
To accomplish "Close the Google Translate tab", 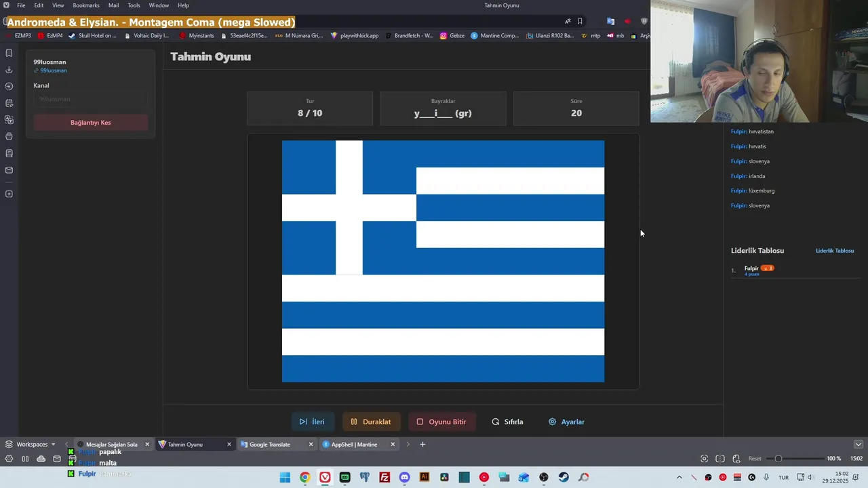I will point(311,445).
